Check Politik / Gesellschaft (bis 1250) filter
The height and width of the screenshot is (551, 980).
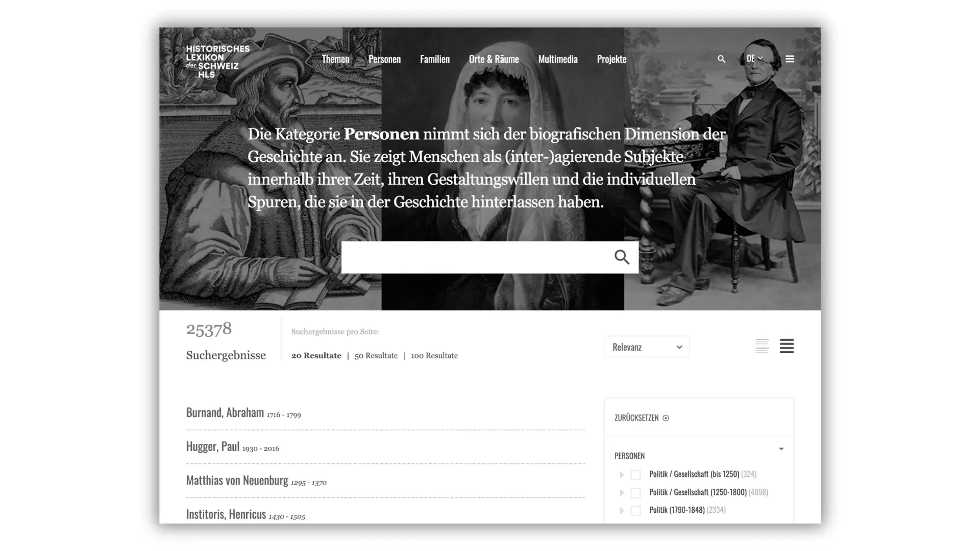635,474
